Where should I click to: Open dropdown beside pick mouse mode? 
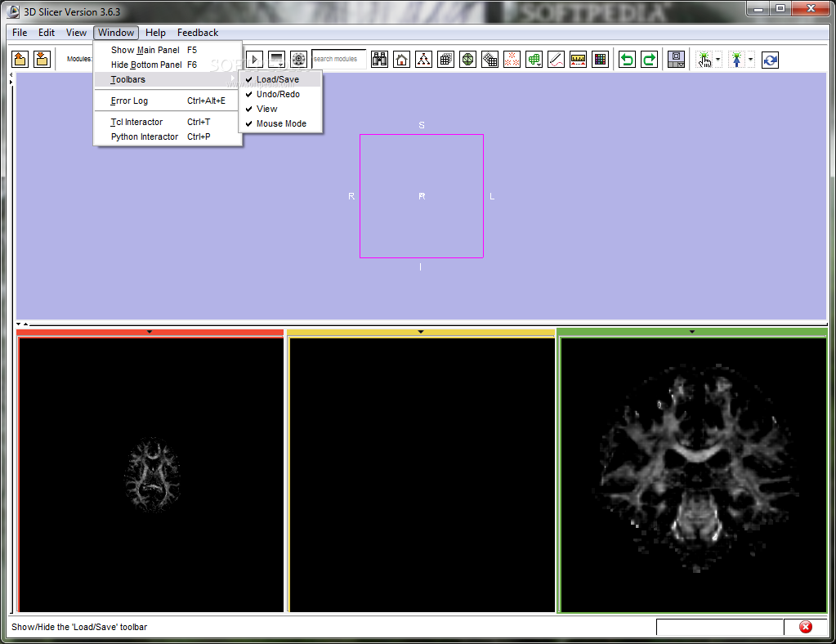718,59
